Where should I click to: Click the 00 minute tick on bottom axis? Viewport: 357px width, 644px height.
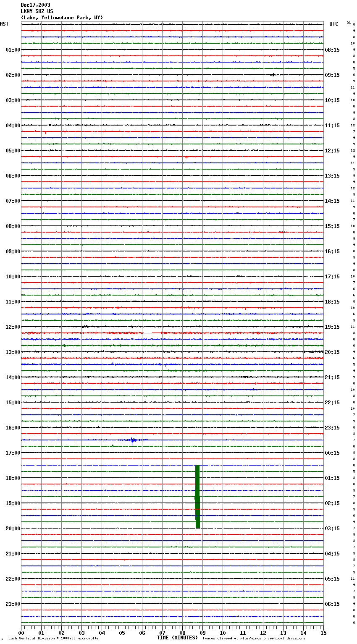21,633
